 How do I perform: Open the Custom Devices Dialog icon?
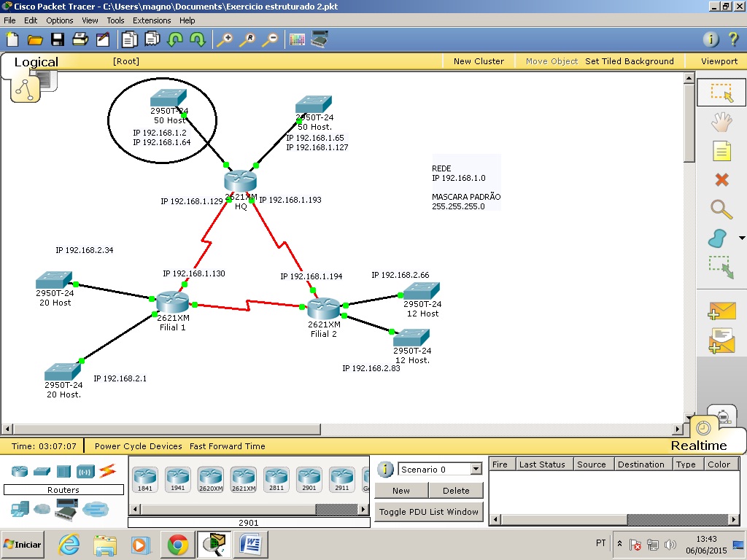(320, 39)
